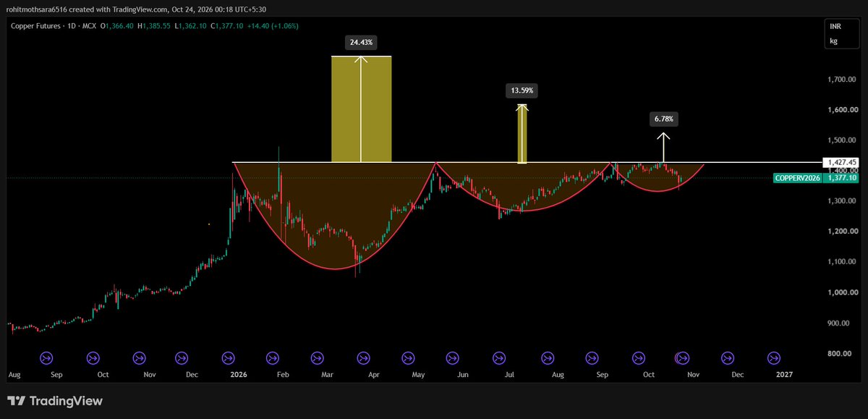Screen dimensions: 868x419
Task: Click the 2027 year label on the time axis
Action: click(x=783, y=375)
